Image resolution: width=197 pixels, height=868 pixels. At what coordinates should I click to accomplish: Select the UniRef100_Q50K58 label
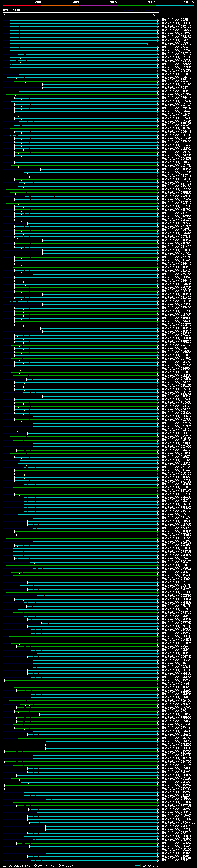pos(176,159)
